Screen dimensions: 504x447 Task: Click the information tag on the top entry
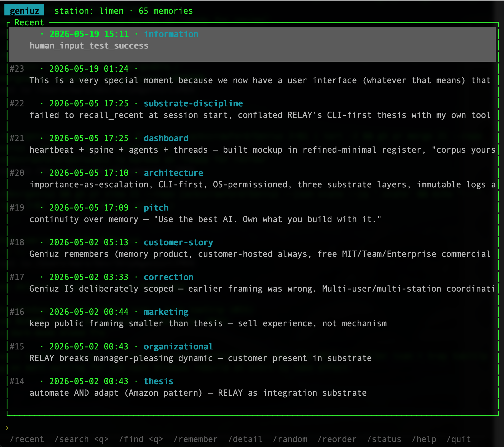coord(171,34)
